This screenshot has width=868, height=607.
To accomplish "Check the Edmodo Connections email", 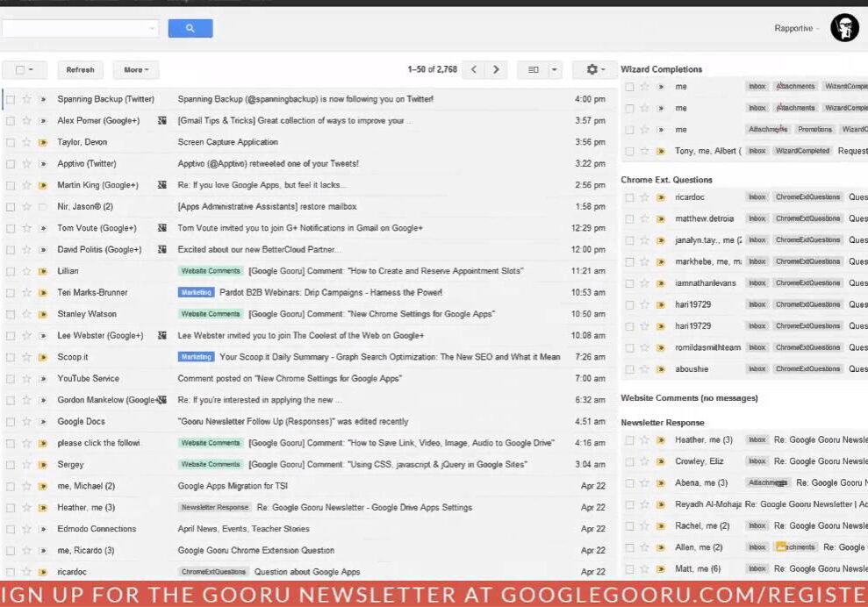I will click(x=11, y=530).
